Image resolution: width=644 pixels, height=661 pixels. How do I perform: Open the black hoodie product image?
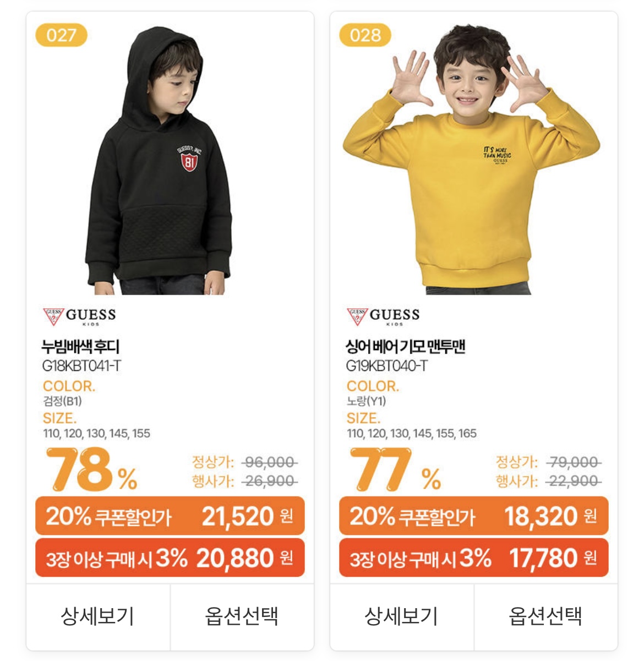159,160
